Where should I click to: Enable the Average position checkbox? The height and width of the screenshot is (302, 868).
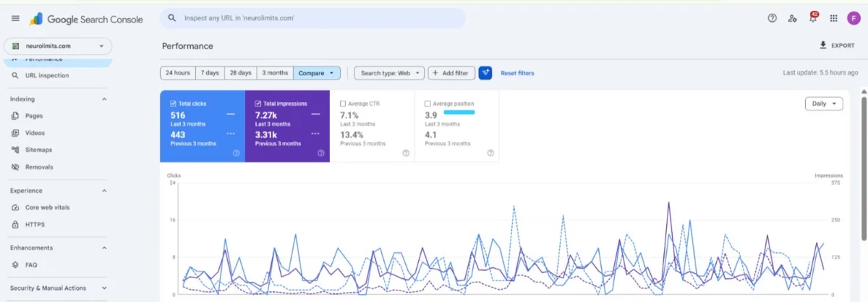coord(428,104)
